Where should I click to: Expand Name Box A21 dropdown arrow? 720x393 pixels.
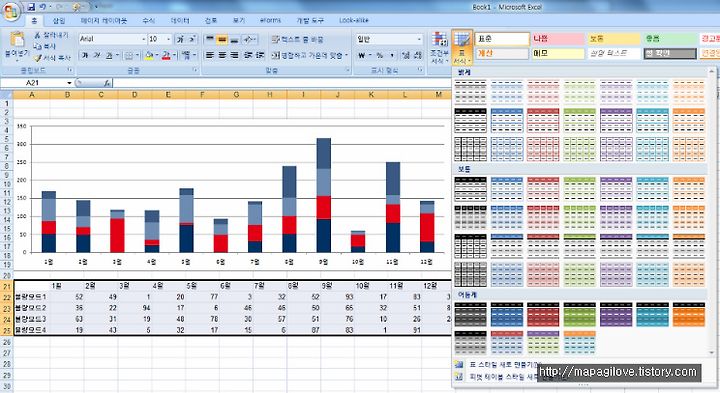click(x=69, y=83)
